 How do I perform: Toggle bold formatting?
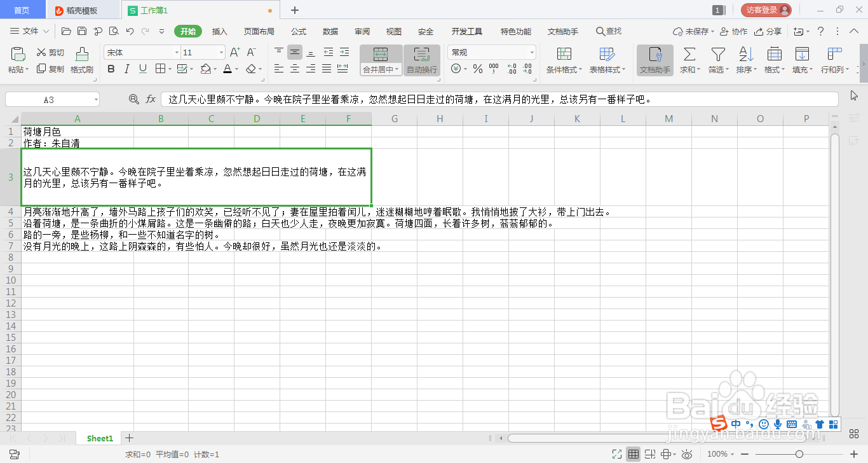[111, 69]
